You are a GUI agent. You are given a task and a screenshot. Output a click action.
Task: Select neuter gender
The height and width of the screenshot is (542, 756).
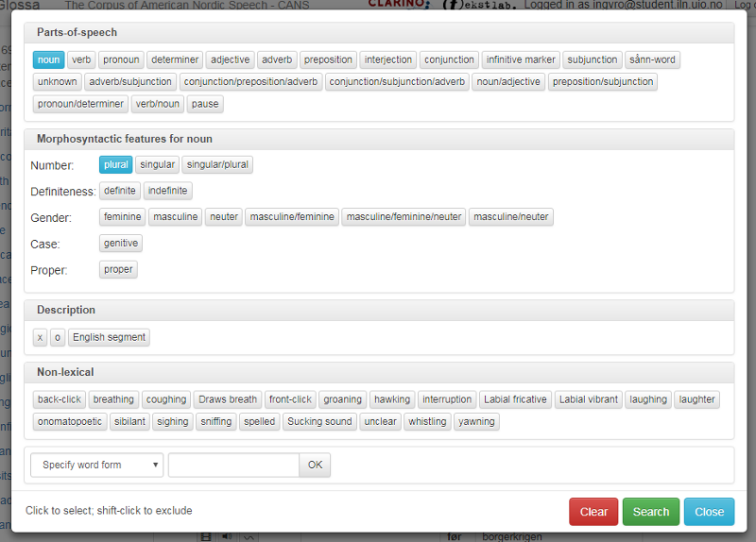click(x=224, y=217)
